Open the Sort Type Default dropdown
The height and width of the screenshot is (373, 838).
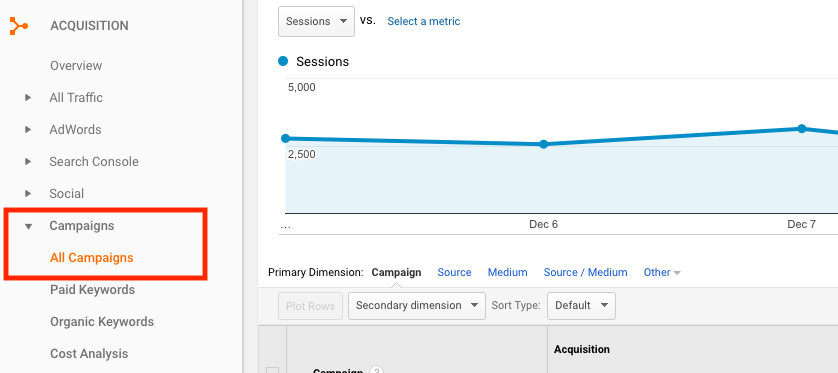[x=581, y=306]
